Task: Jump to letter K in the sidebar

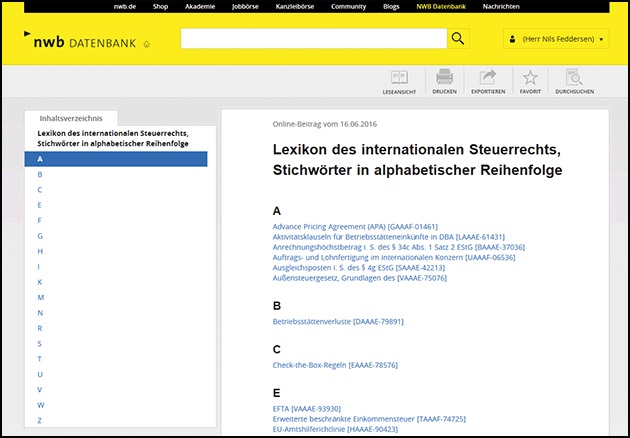Action: 40,282
